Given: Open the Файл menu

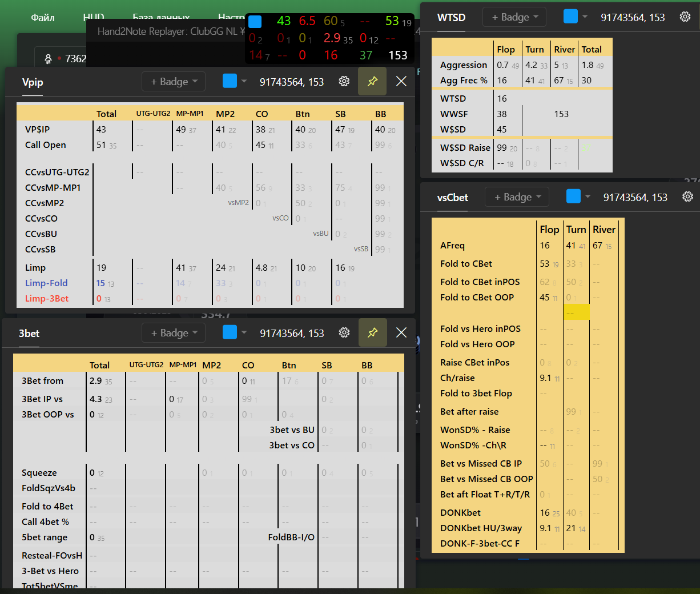Looking at the screenshot, I should click(43, 18).
